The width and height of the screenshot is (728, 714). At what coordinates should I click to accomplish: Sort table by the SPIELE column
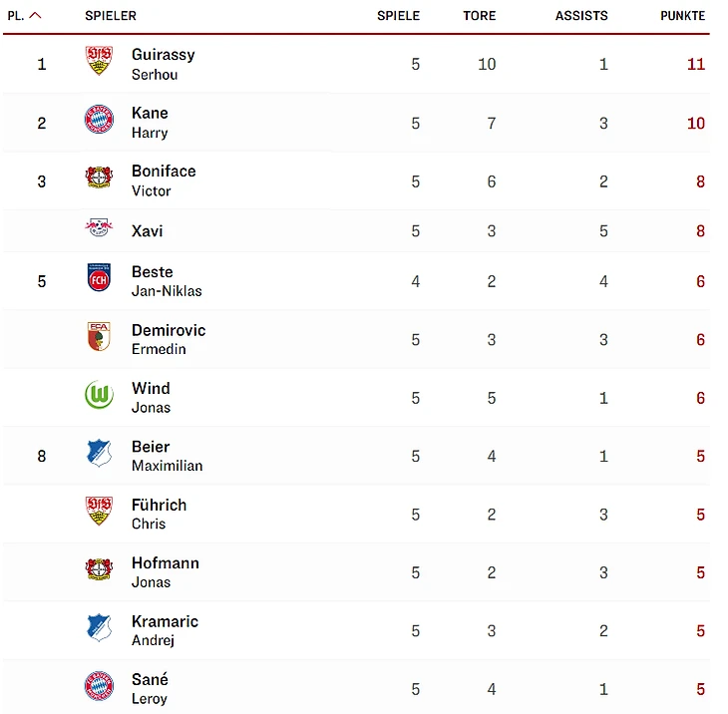click(x=398, y=16)
